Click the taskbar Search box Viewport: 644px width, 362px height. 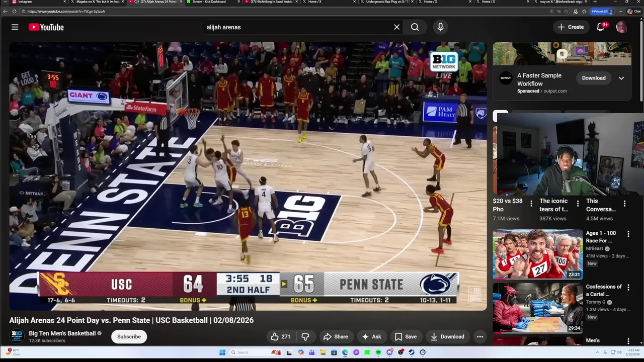pyautogui.click(x=256, y=352)
